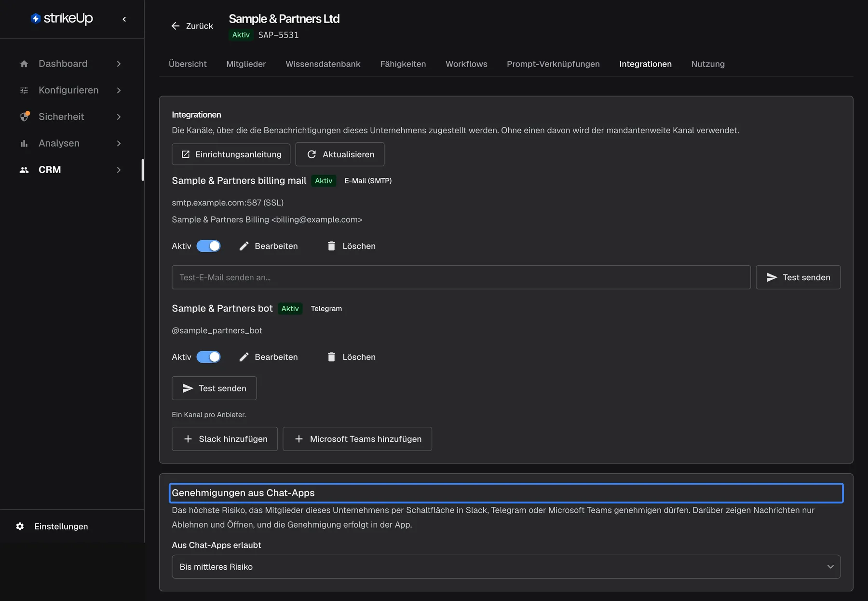Add Microsoft Teams channel
868x601 pixels.
357,439
